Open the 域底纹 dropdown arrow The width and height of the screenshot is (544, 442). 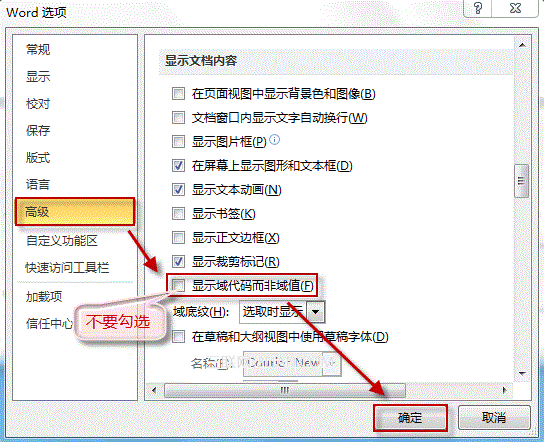tap(316, 312)
